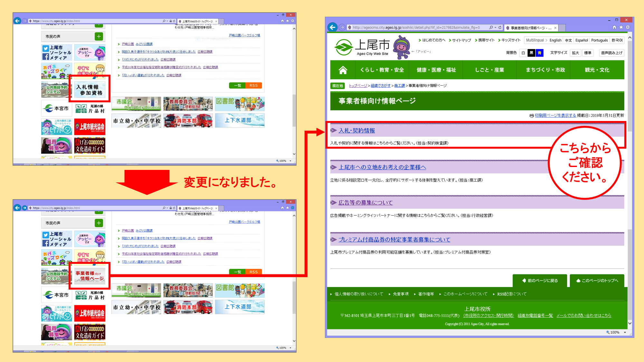Click green home icon in site navigation
The height and width of the screenshot is (362, 644).
343,70
